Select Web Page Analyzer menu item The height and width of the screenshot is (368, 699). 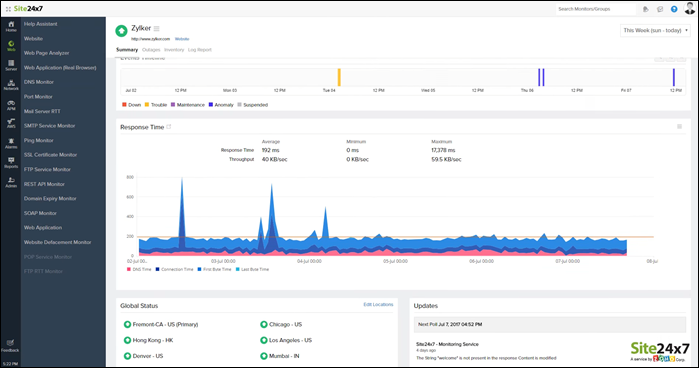(46, 53)
